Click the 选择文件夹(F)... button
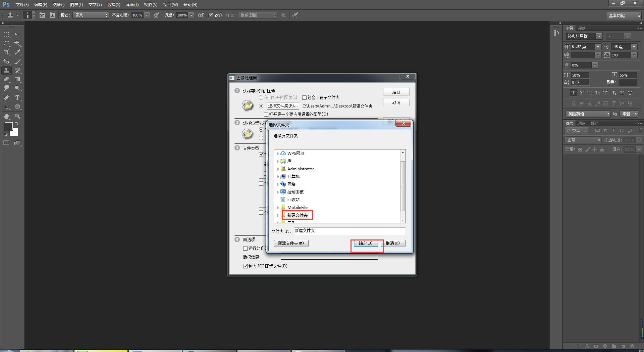 (x=283, y=106)
